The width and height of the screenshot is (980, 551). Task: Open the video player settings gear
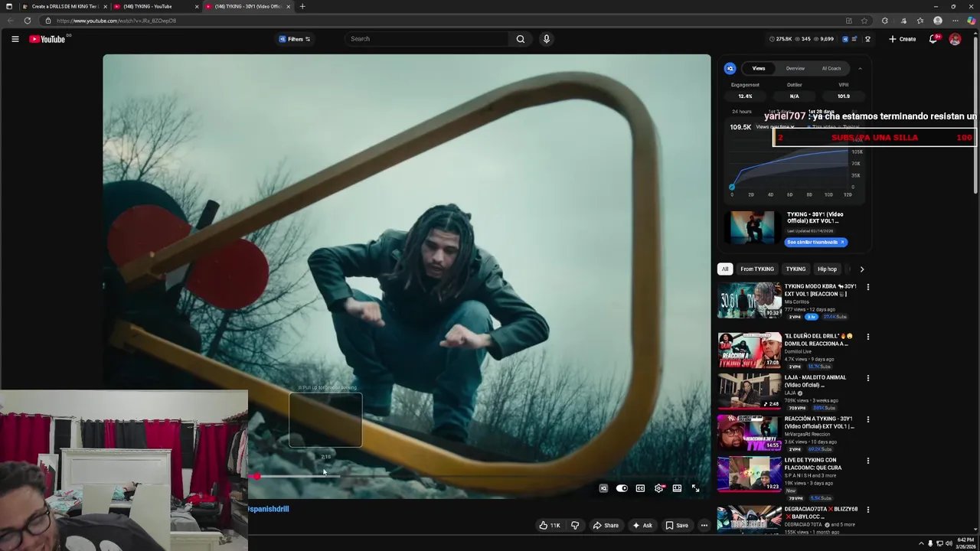659,488
